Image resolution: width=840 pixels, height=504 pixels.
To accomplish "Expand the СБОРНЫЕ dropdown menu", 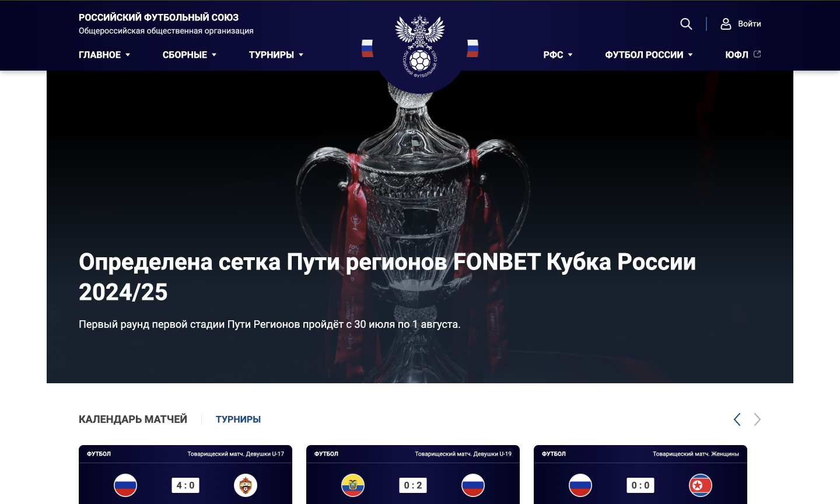I will (x=190, y=55).
